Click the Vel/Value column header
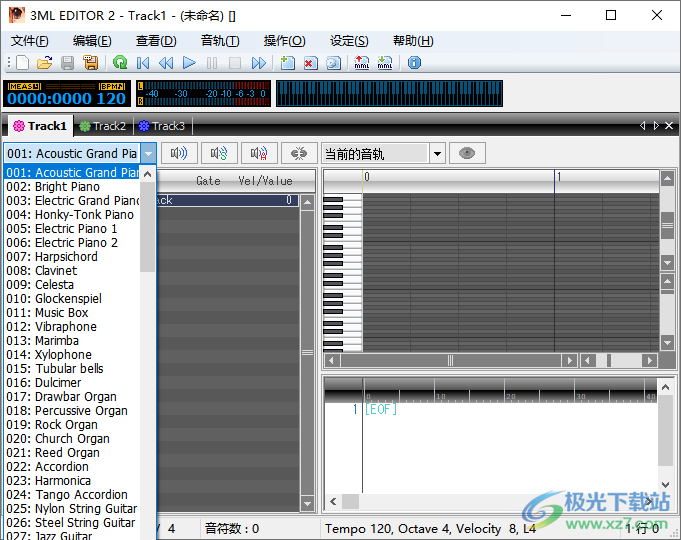 point(265,181)
